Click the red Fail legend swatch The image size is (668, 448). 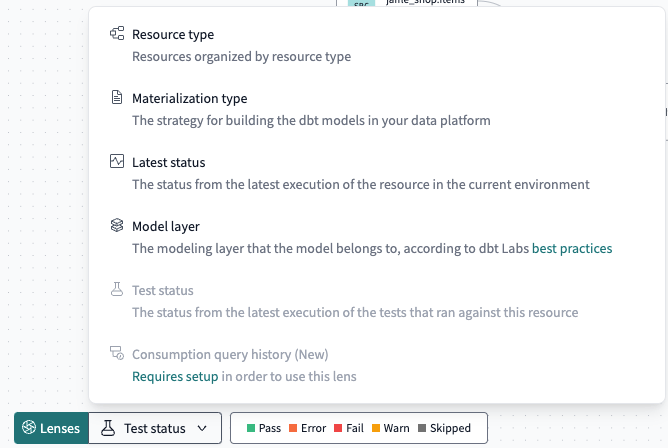tap(338, 428)
